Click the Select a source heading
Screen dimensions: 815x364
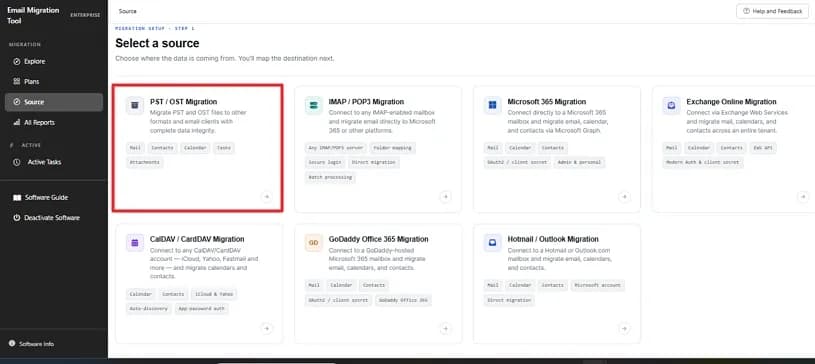pos(157,43)
